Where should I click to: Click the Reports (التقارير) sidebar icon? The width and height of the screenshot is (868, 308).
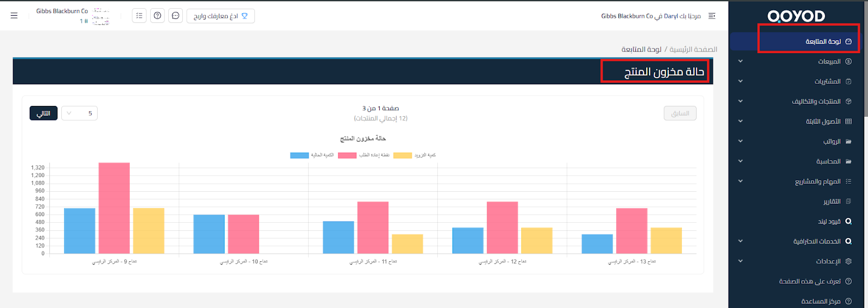(848, 202)
